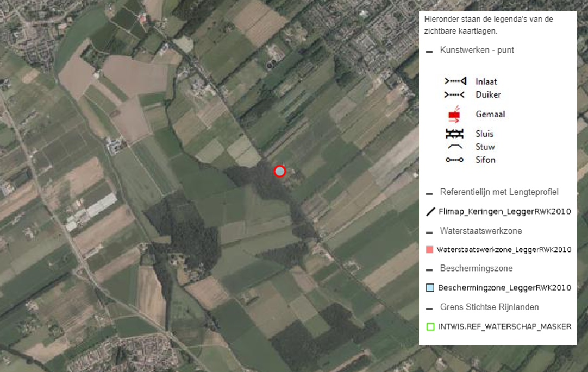The width and height of the screenshot is (588, 372).
Task: Click the Stuw arc symbol
Action: click(x=455, y=147)
